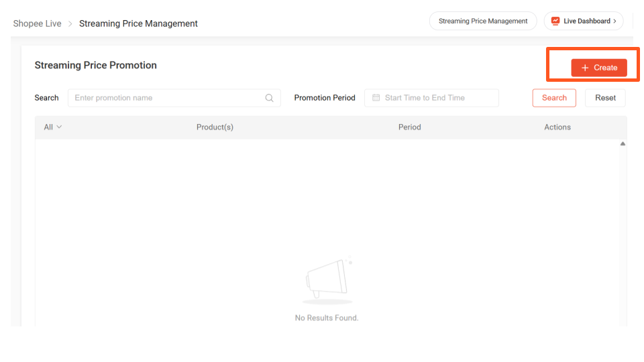Click the orange Create button
This screenshot has height=362, width=644.
[x=599, y=68]
